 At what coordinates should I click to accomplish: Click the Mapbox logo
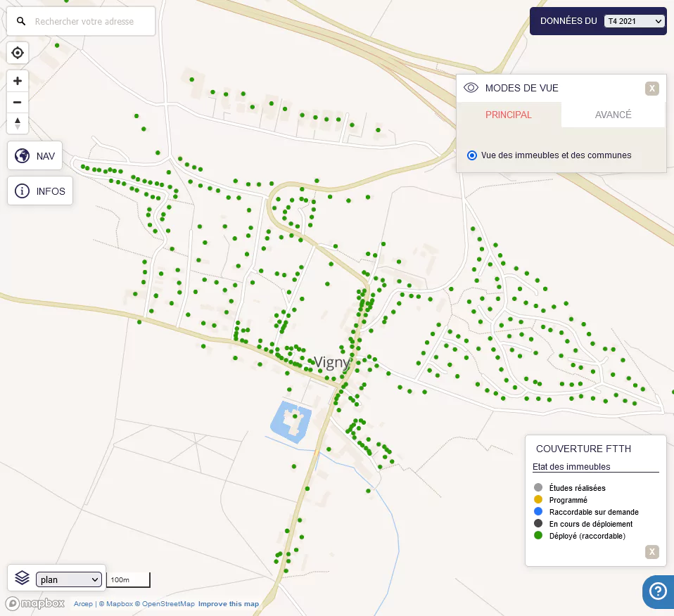click(x=35, y=603)
